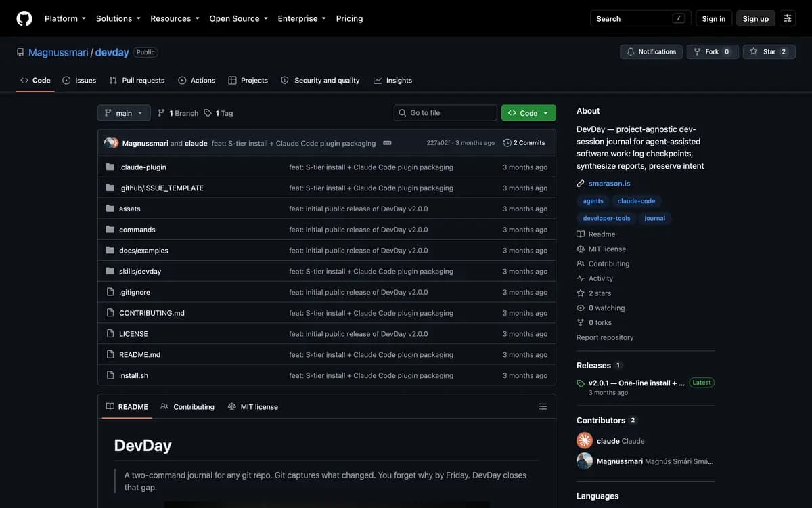Image resolution: width=812 pixels, height=508 pixels.
Task: Expand the Solutions menu
Action: (118, 18)
